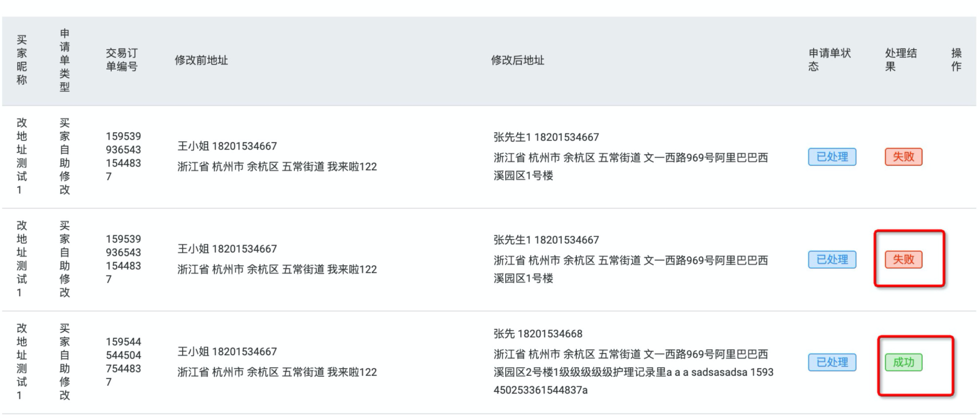Select the new address mentioning 2号楼
The height and width of the screenshot is (418, 980).
633,372
